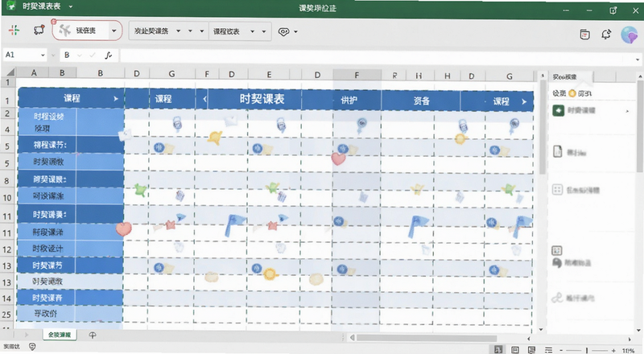The height and width of the screenshot is (354, 644).
Task: Select column E header
Action: [x=269, y=74]
